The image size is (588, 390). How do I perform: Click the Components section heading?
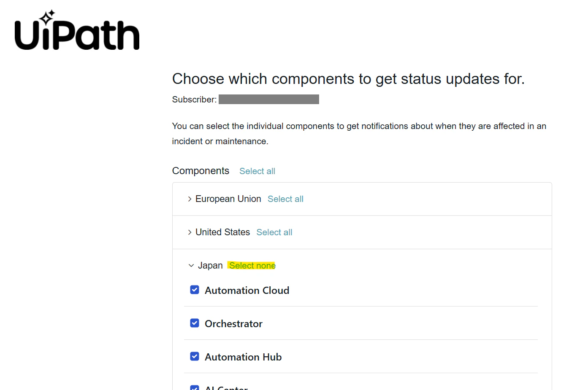click(x=201, y=171)
